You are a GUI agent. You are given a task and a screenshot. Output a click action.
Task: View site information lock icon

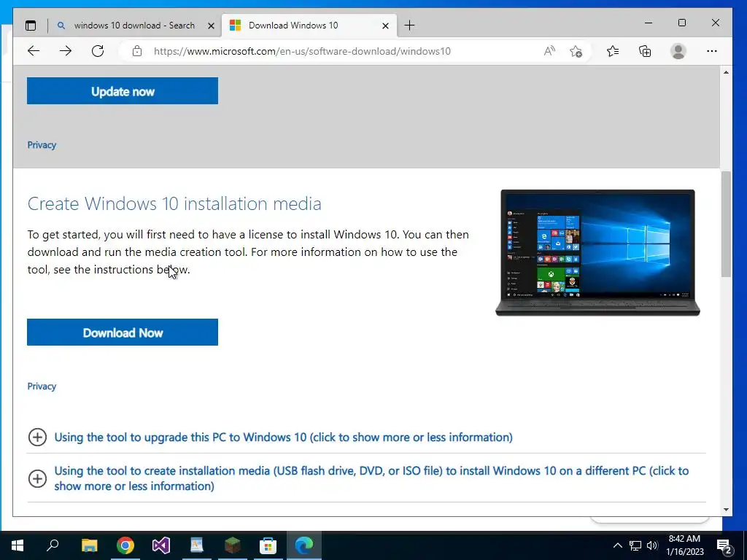pyautogui.click(x=137, y=51)
